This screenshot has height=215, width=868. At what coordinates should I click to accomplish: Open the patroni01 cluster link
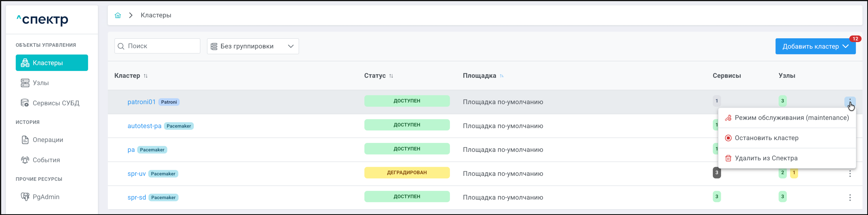click(141, 102)
